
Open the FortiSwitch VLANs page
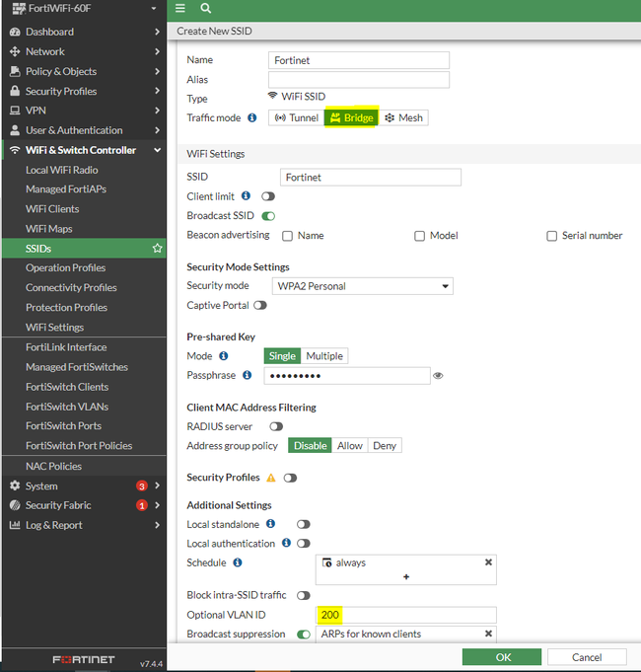click(67, 407)
